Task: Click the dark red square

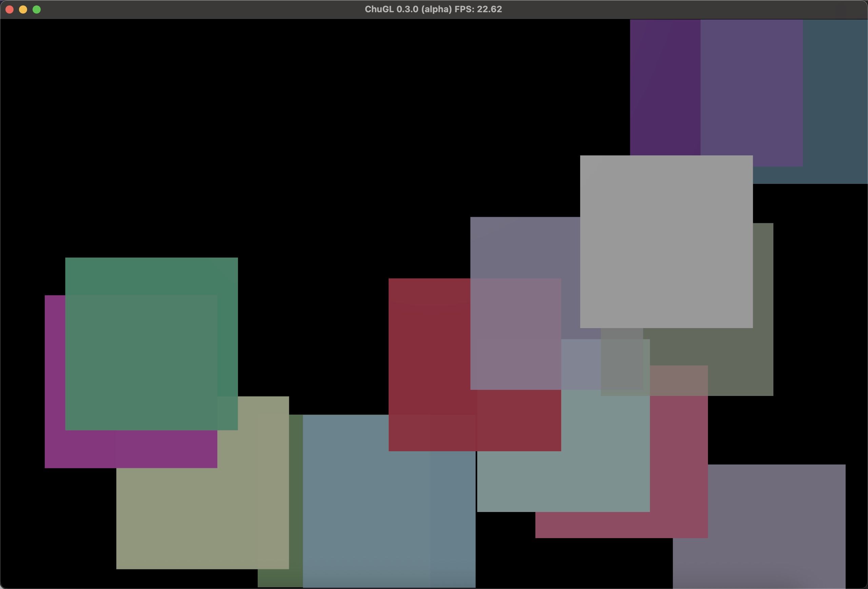Action: (x=475, y=365)
